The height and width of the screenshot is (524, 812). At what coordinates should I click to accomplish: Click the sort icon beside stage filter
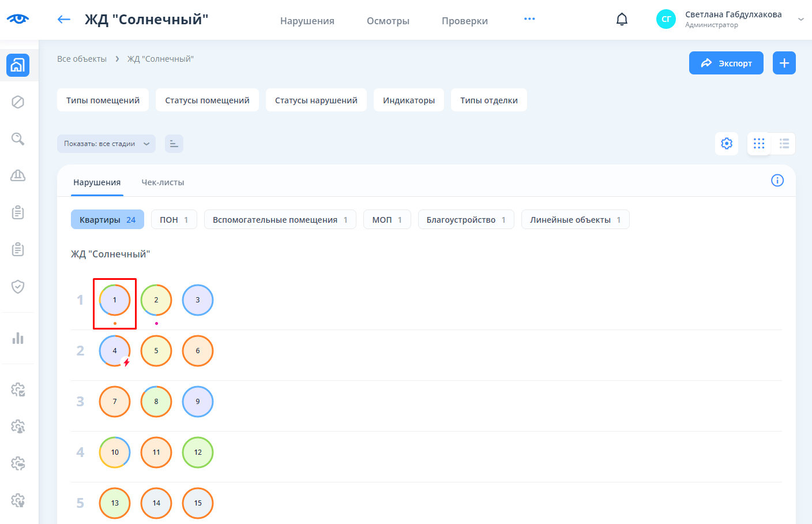click(x=174, y=144)
